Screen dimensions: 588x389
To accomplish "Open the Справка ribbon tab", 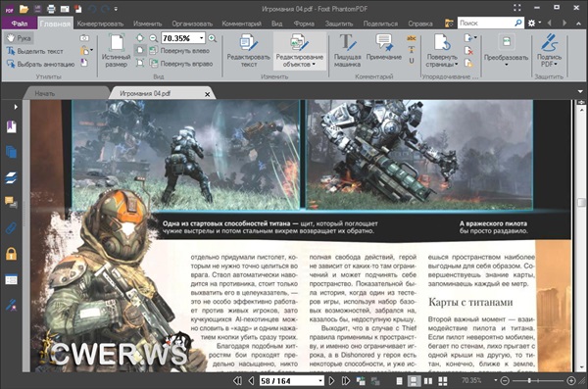I will coord(420,24).
